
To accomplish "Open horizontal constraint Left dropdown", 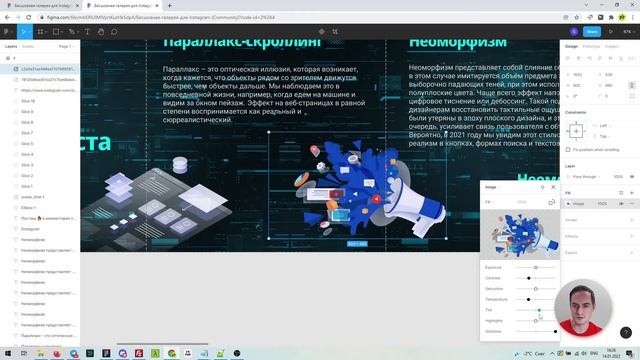I will [604, 126].
